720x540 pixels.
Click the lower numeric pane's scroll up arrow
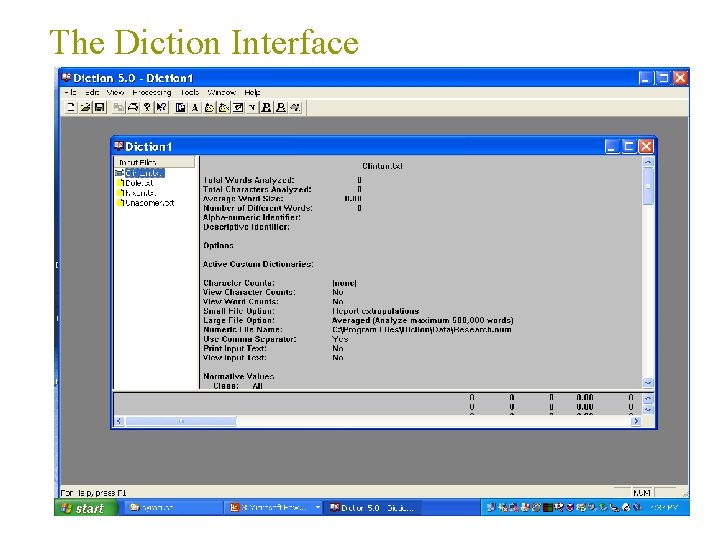647,399
